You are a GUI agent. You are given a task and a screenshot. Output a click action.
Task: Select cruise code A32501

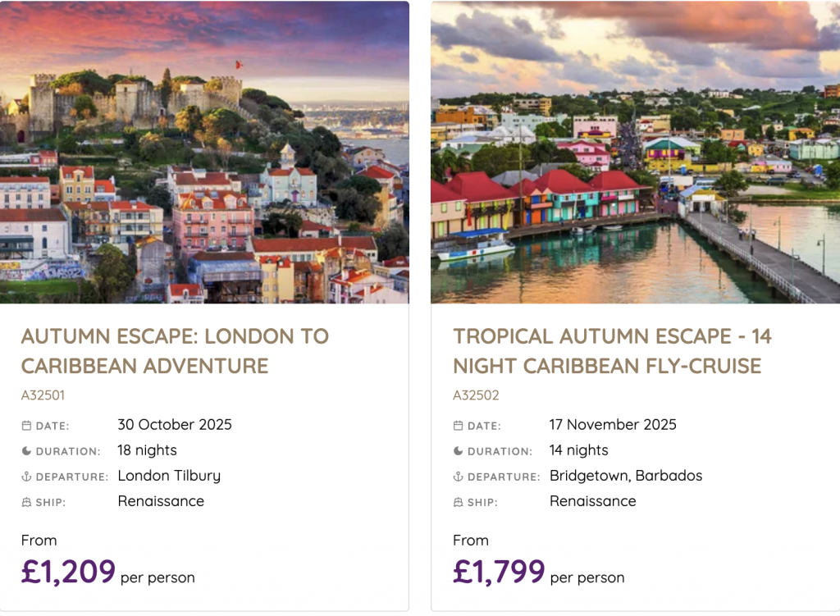pos(43,395)
